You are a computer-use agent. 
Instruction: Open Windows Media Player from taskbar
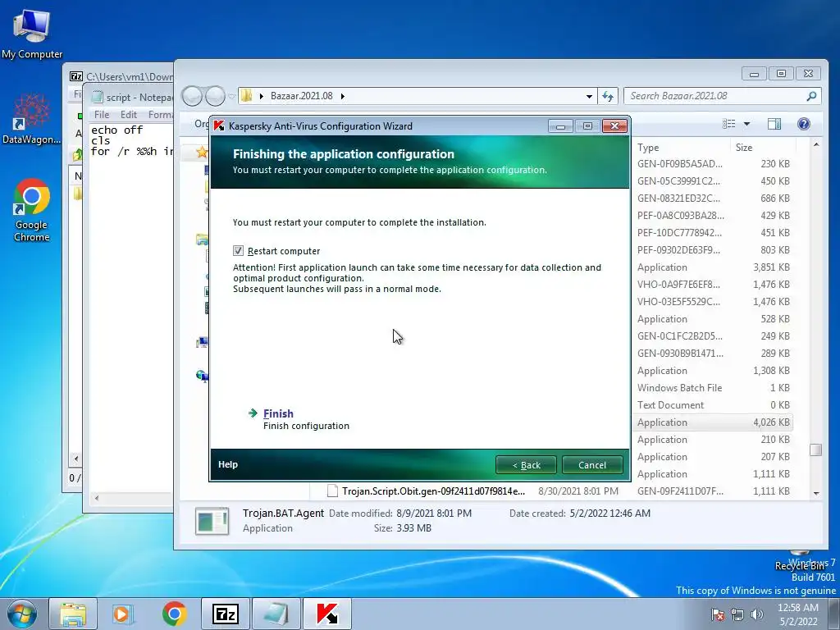[x=123, y=614]
